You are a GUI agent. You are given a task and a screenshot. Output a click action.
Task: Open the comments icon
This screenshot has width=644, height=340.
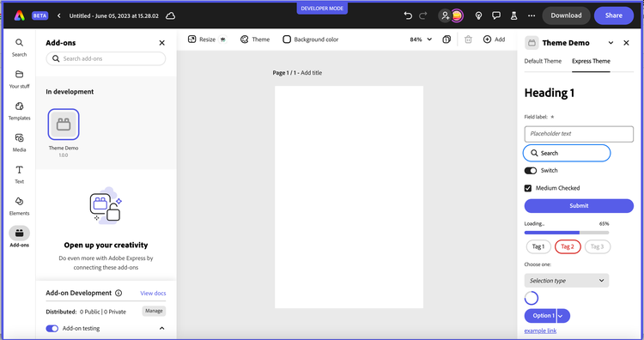pyautogui.click(x=496, y=15)
